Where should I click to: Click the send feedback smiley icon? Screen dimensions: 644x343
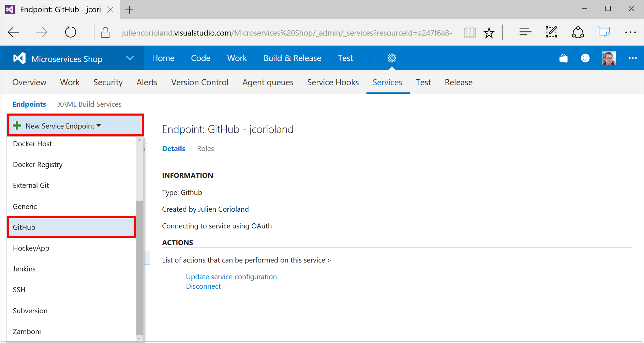point(585,58)
